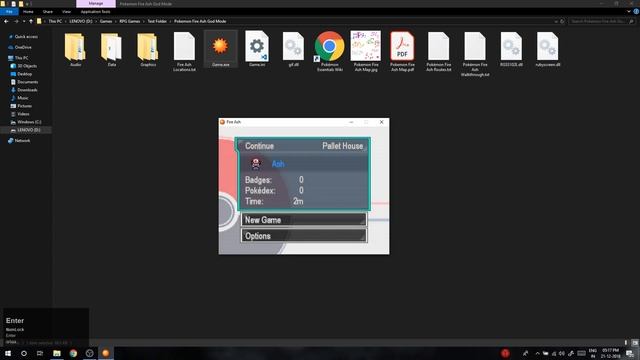Open the File tab in Explorer

point(9,11)
